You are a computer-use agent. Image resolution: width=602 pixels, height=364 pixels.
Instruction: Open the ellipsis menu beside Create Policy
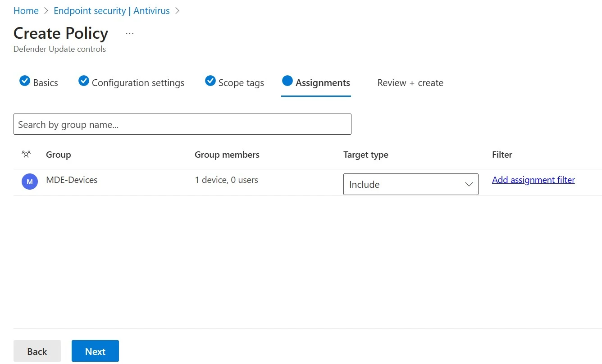(x=130, y=33)
